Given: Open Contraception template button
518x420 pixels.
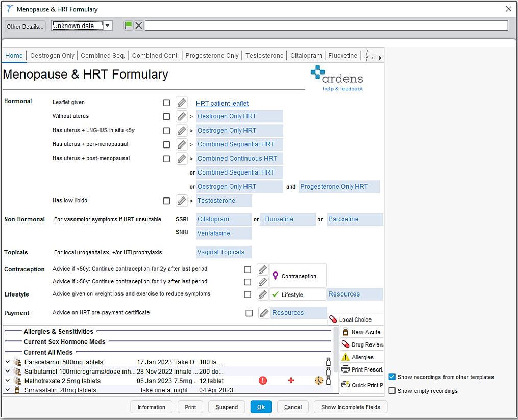Looking at the screenshot, I should click(298, 276).
